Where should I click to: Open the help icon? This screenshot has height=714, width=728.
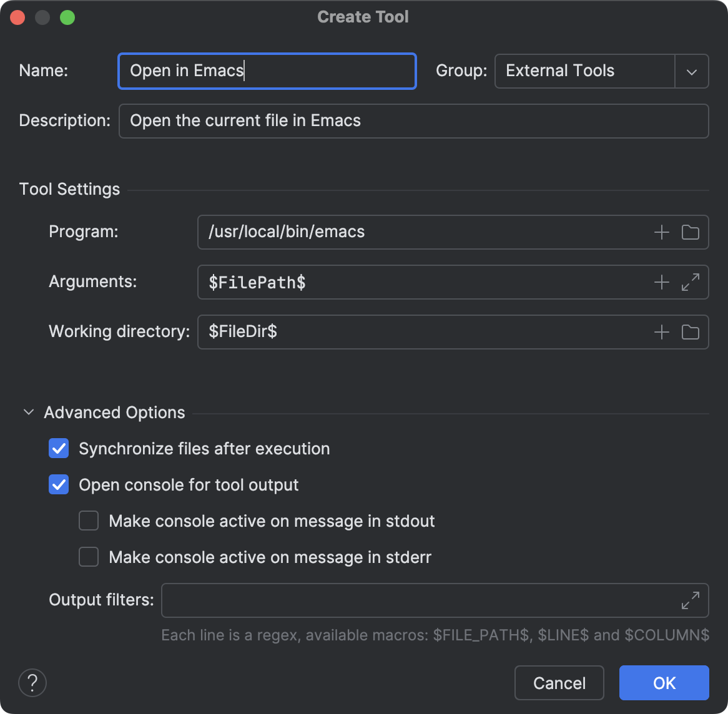[32, 683]
